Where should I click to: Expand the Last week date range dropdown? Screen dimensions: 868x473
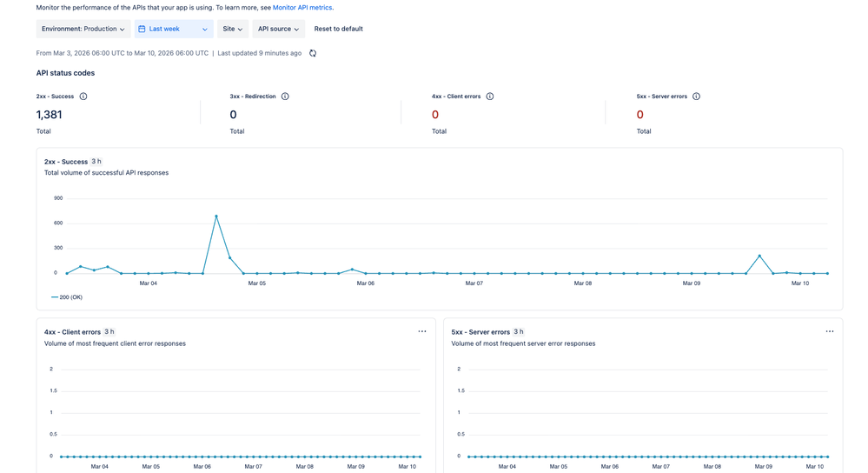click(x=174, y=29)
